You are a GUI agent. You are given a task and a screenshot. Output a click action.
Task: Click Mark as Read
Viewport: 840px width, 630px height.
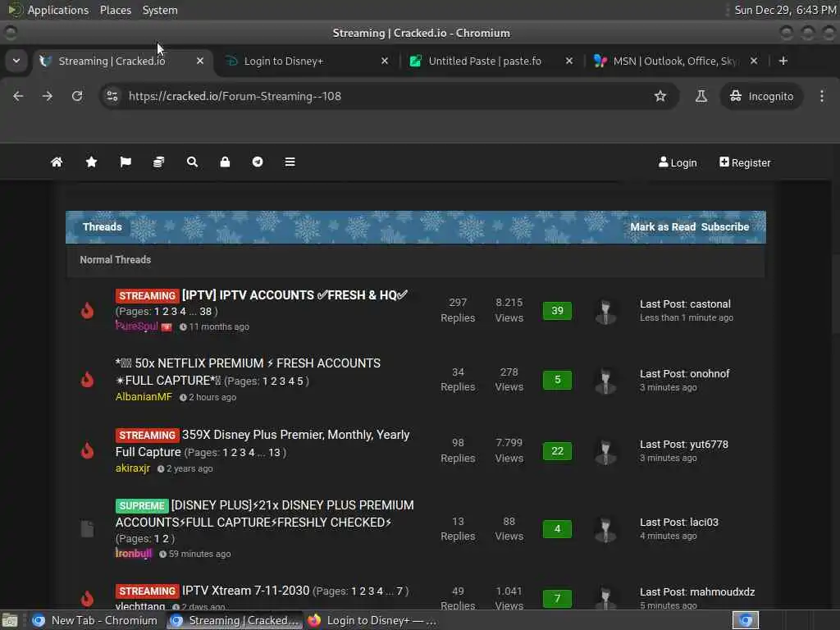coord(663,226)
